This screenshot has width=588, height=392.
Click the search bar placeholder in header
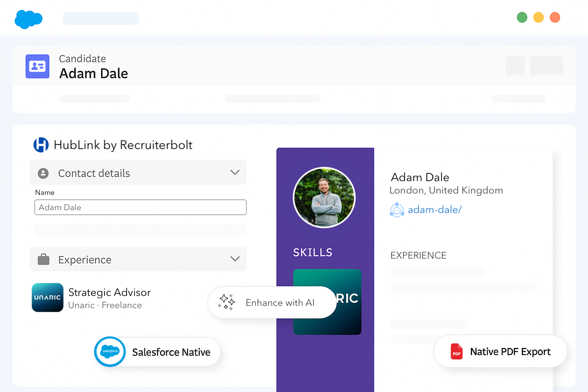click(101, 18)
